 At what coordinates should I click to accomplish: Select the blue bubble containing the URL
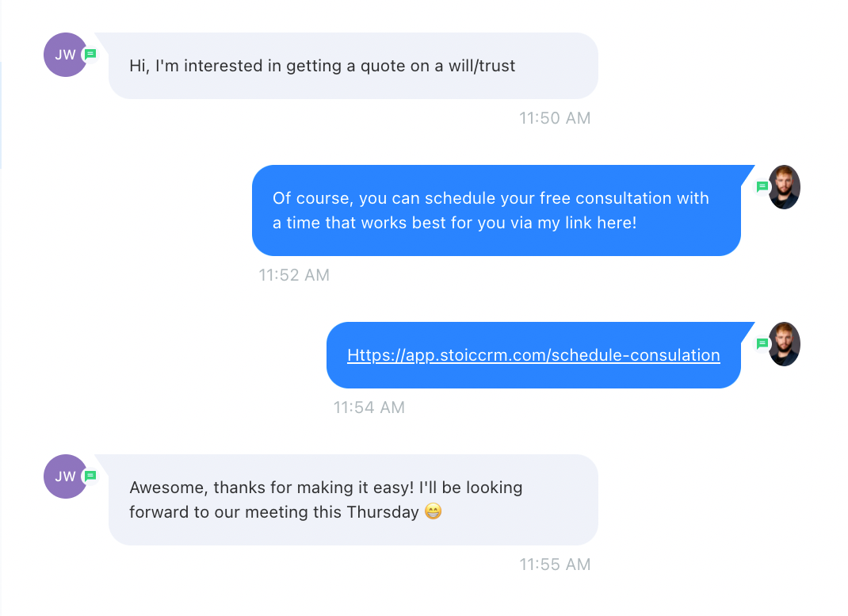click(534, 355)
